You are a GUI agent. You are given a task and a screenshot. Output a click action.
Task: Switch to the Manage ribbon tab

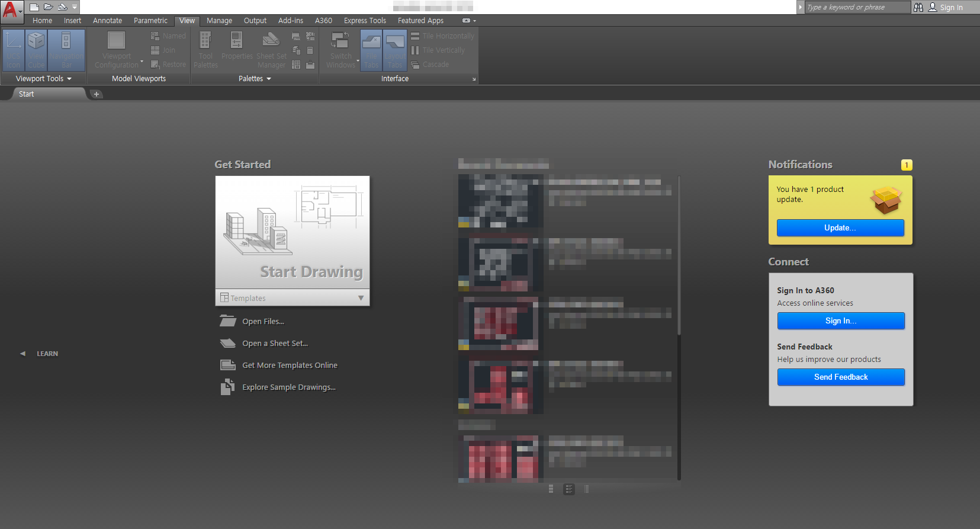click(220, 21)
